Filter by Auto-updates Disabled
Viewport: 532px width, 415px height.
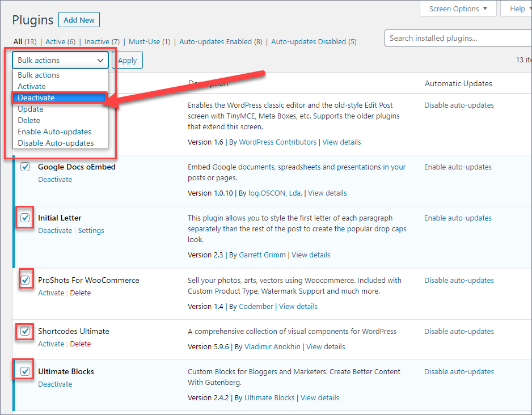pyautogui.click(x=314, y=42)
